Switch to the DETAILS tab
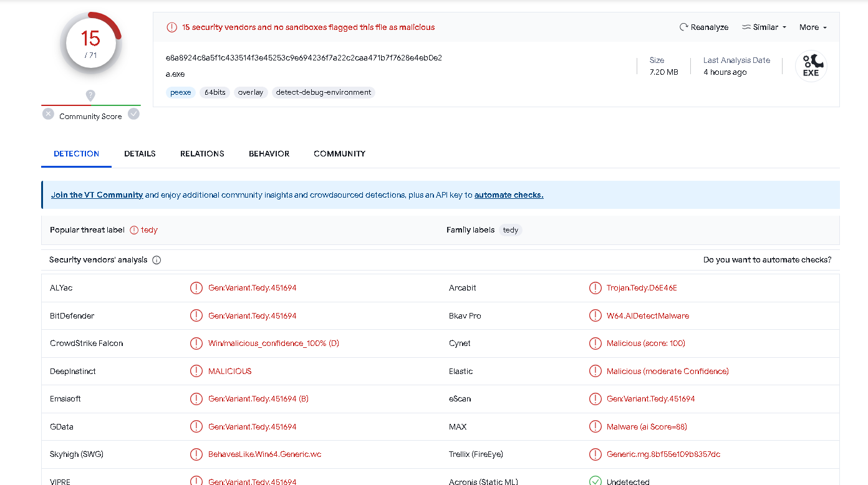 140,154
